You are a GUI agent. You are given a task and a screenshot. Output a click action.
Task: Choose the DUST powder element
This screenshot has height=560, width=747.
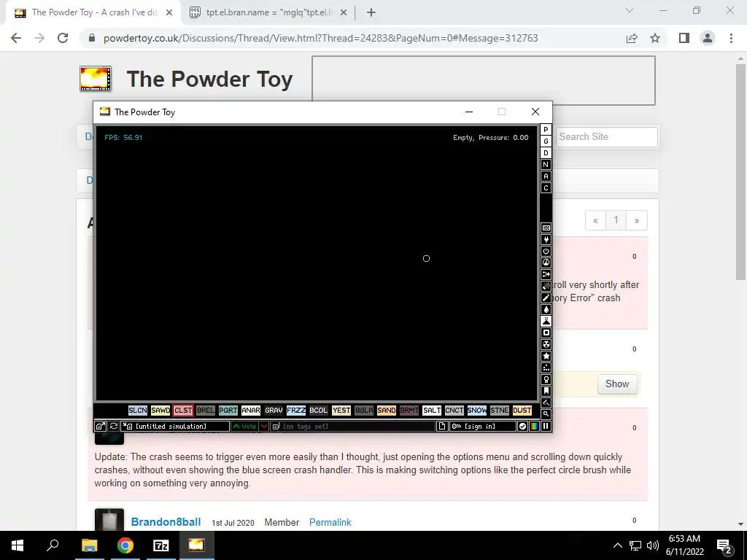522,410
